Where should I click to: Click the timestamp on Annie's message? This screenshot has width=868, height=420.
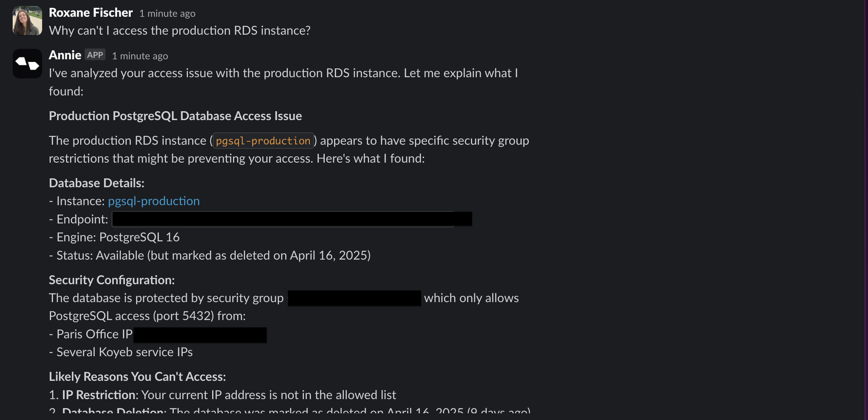pyautogui.click(x=140, y=56)
